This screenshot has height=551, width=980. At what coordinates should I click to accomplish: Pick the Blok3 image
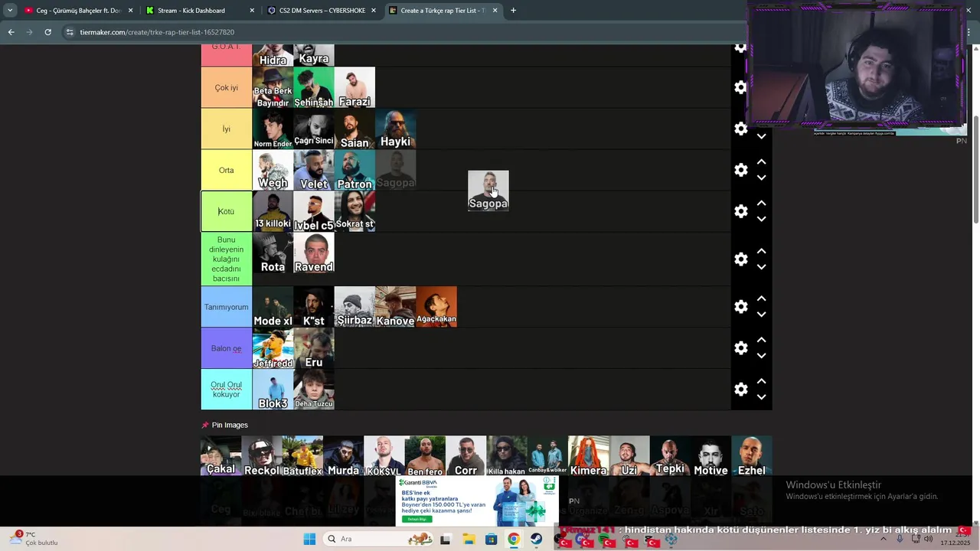tap(273, 390)
